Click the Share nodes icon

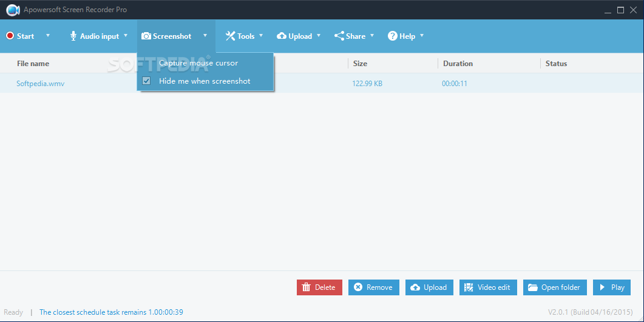click(339, 36)
